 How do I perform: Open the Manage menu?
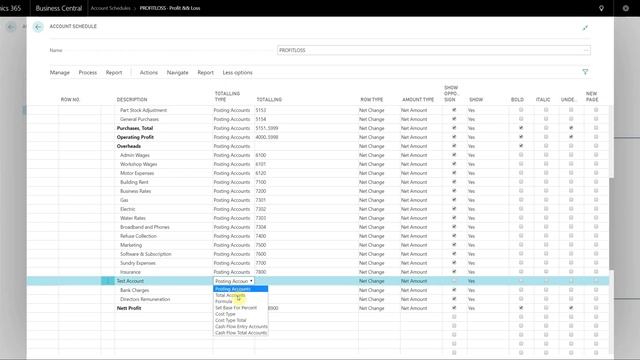pyautogui.click(x=60, y=72)
